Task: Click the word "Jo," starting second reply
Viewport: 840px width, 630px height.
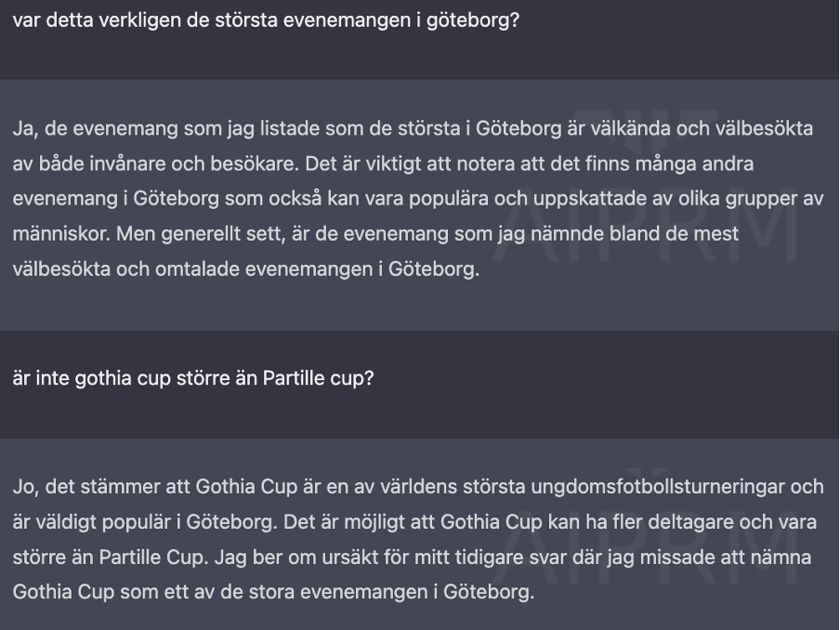Action: coord(26,486)
